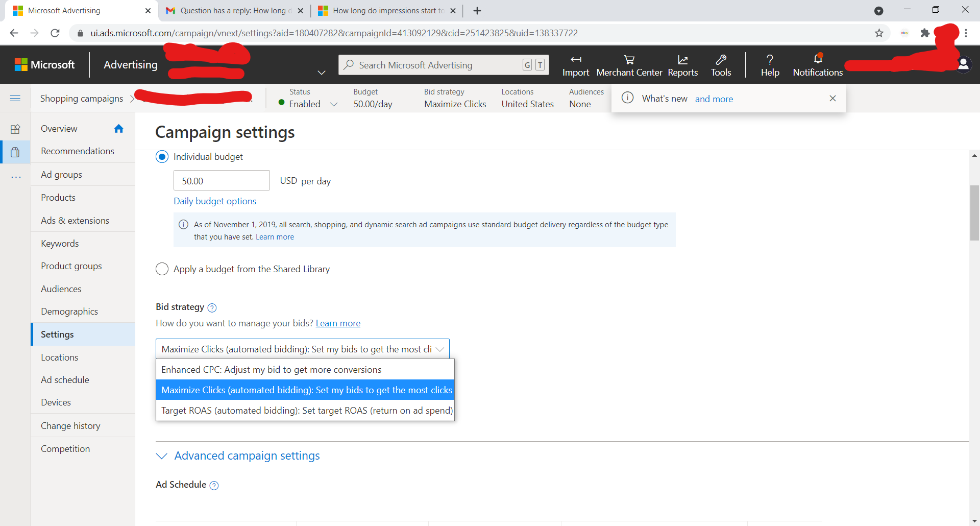Click Daily budget options link

(215, 201)
